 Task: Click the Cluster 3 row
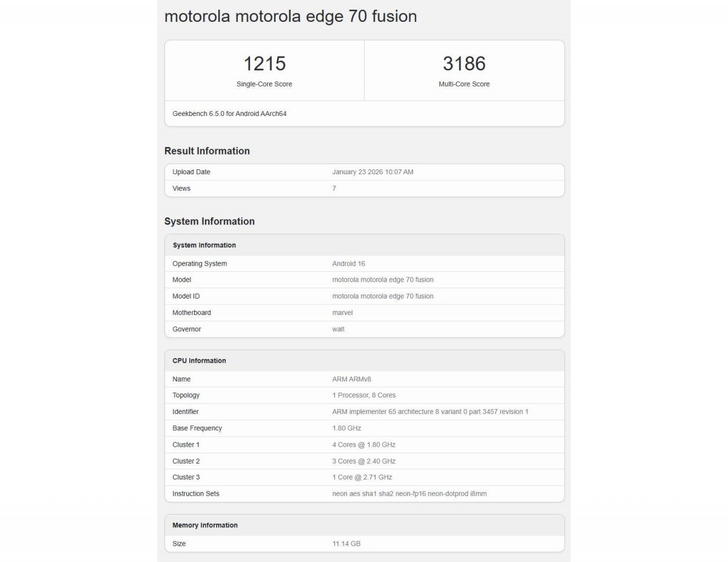(x=364, y=477)
